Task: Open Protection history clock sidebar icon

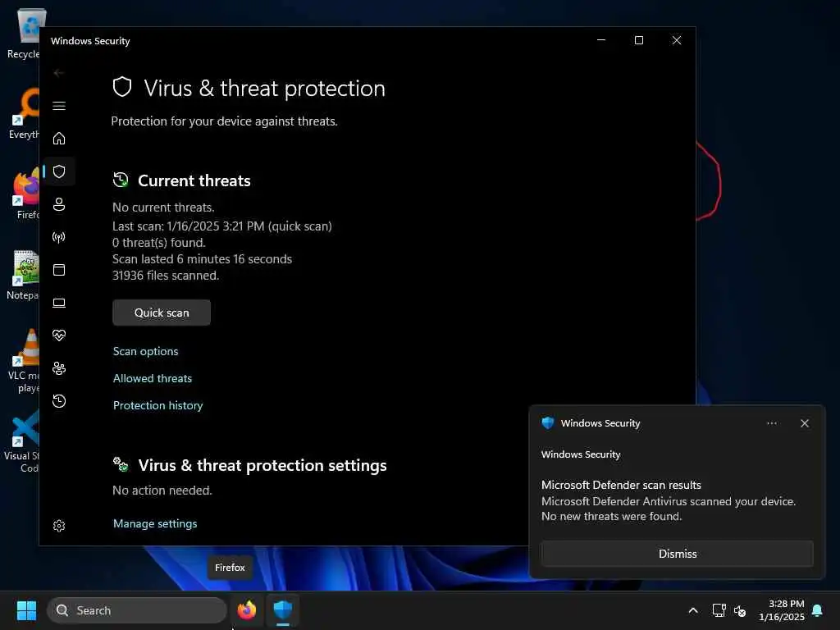Action: coord(59,401)
